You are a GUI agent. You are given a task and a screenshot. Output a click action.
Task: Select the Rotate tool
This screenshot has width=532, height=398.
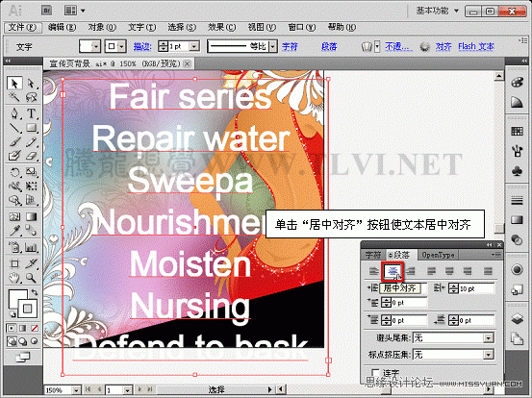[x=14, y=172]
